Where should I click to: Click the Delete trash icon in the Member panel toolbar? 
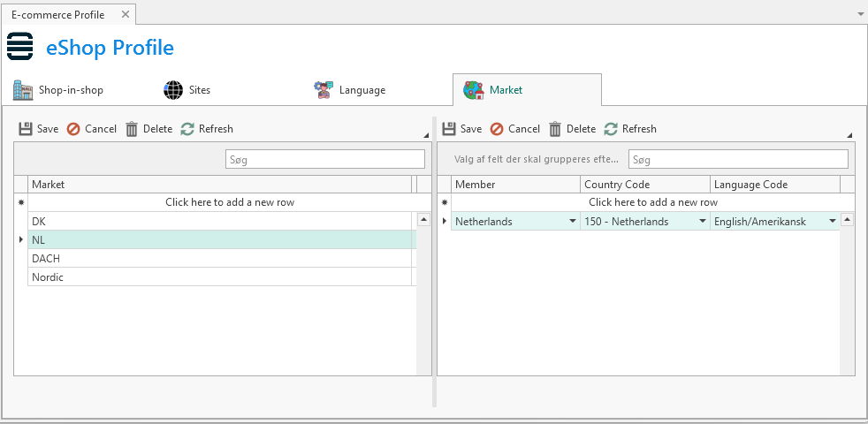tap(555, 129)
